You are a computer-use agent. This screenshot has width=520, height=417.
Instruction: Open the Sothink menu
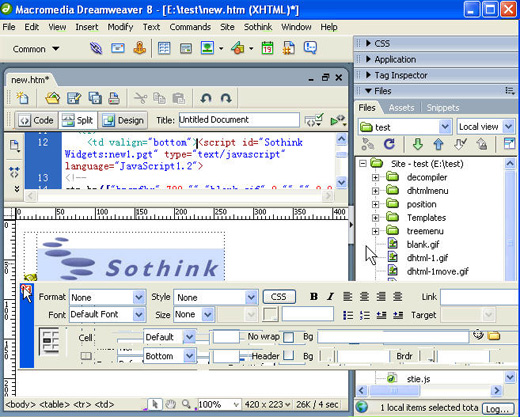pos(258,27)
